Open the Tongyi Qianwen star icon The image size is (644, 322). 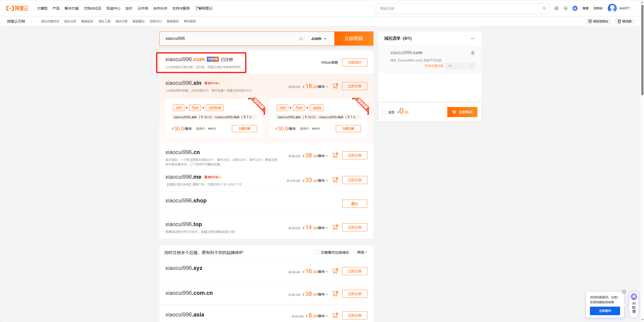(575, 8)
